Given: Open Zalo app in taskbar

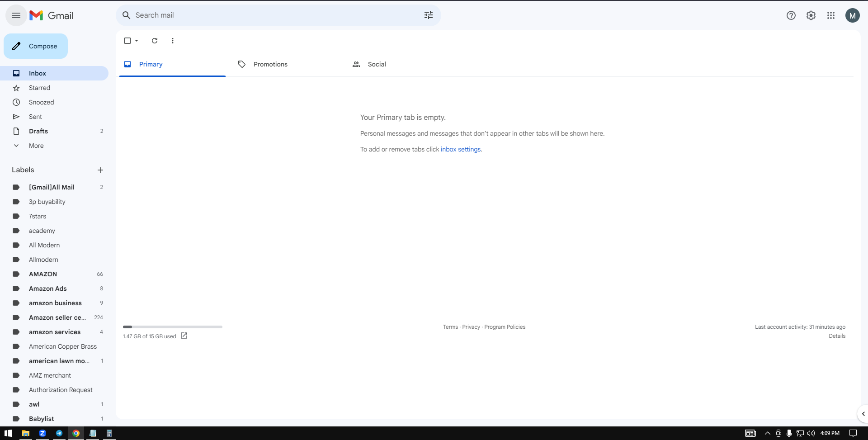Looking at the screenshot, I should click(42, 433).
